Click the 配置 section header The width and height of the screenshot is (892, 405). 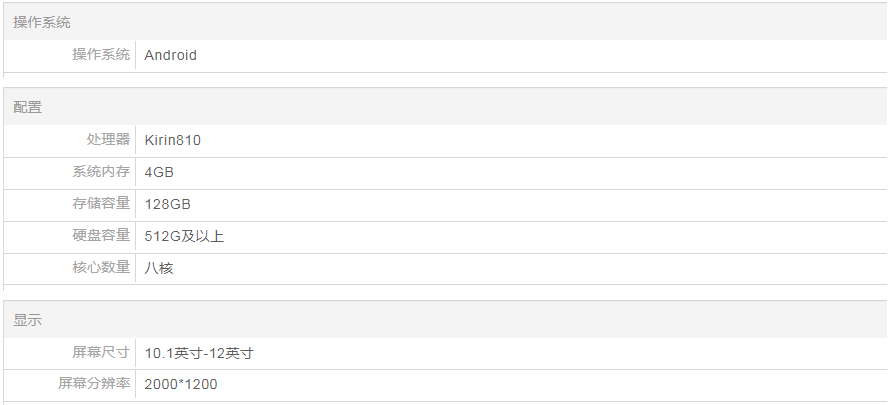coord(28,107)
